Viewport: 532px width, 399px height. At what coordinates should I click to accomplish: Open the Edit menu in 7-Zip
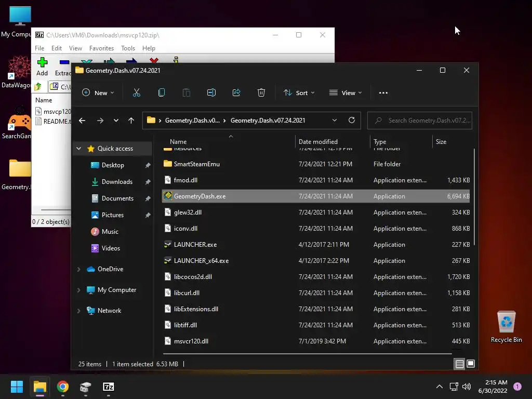[x=56, y=48]
